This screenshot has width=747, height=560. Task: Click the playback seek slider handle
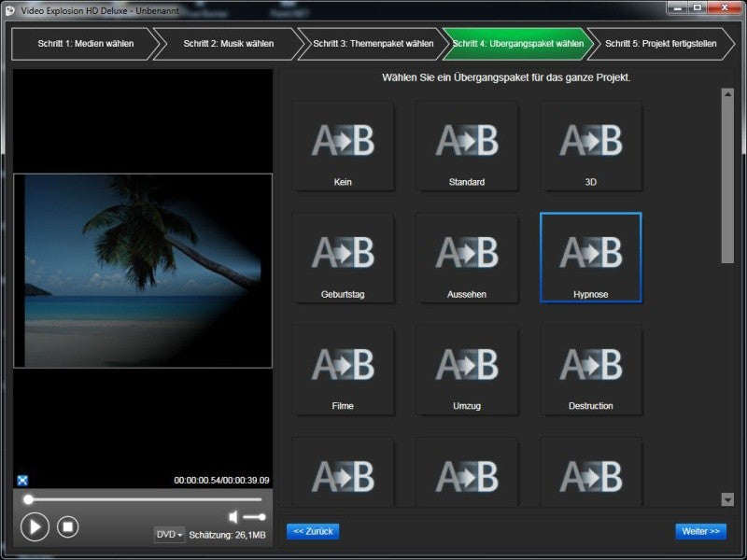click(29, 499)
